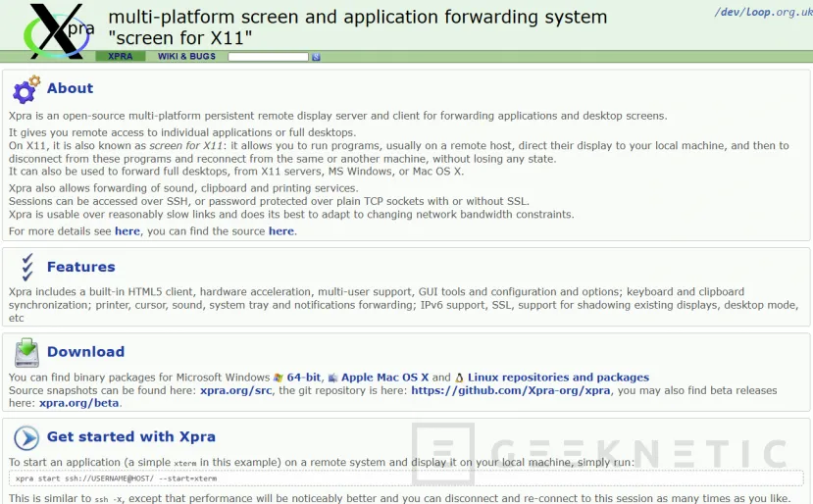This screenshot has height=504, width=813.
Task: Open the /dev/loop.org.uk link
Action: pyautogui.click(x=759, y=12)
